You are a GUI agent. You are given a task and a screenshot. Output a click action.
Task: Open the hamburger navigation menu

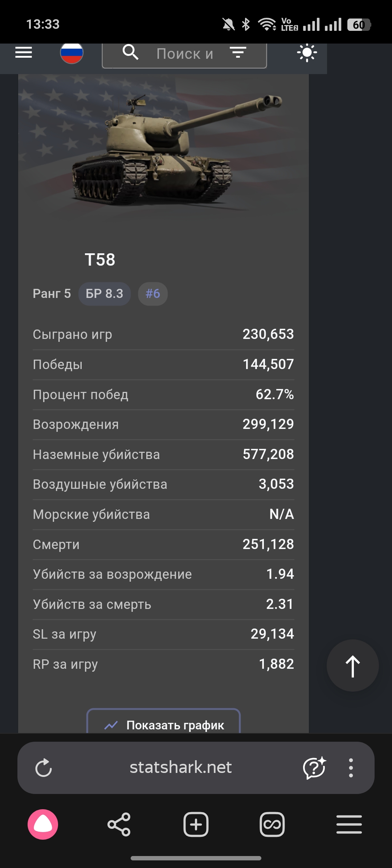click(24, 53)
